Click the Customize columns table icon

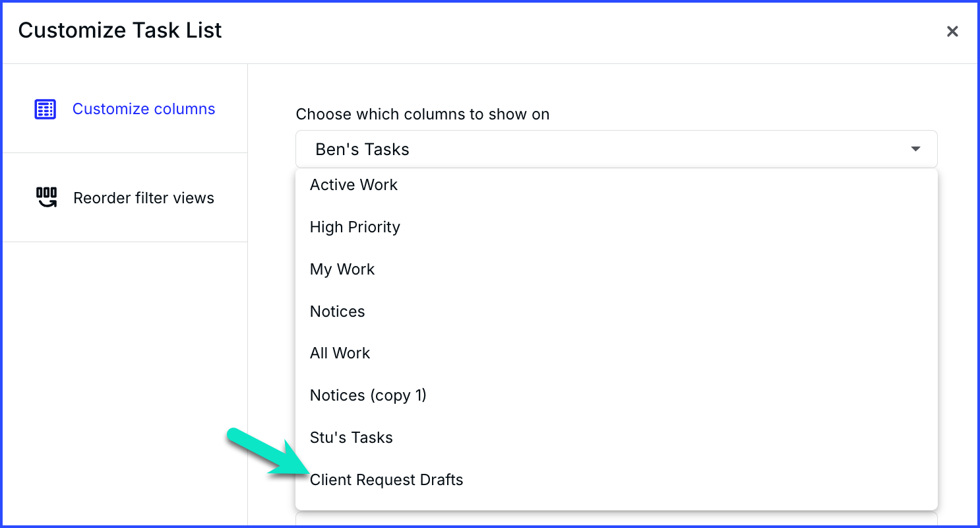46,110
